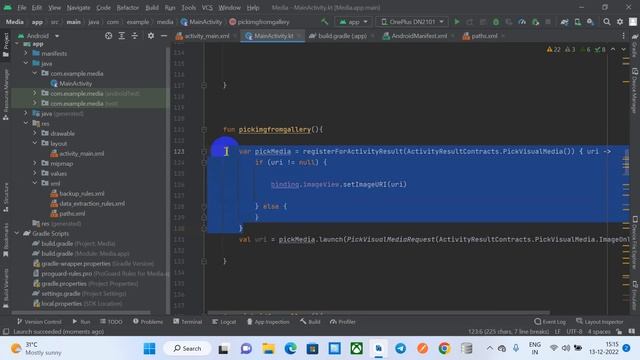
Task: Open the Xbox app from taskbar
Action: (x=357, y=349)
